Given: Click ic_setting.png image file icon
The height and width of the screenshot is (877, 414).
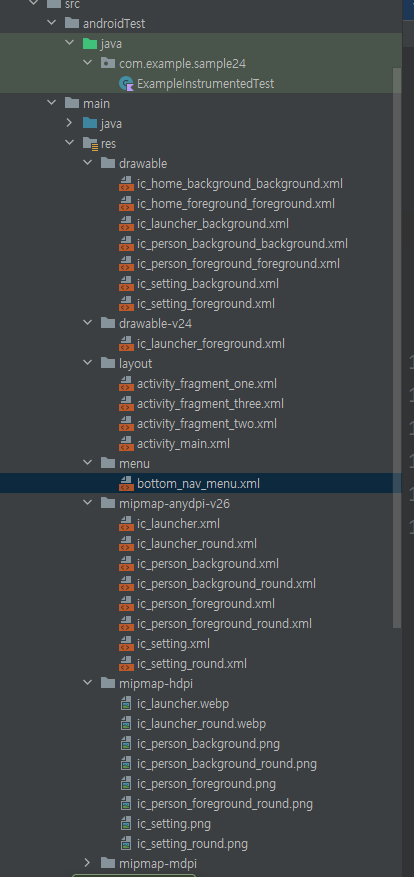Looking at the screenshot, I should pyautogui.click(x=126, y=824).
